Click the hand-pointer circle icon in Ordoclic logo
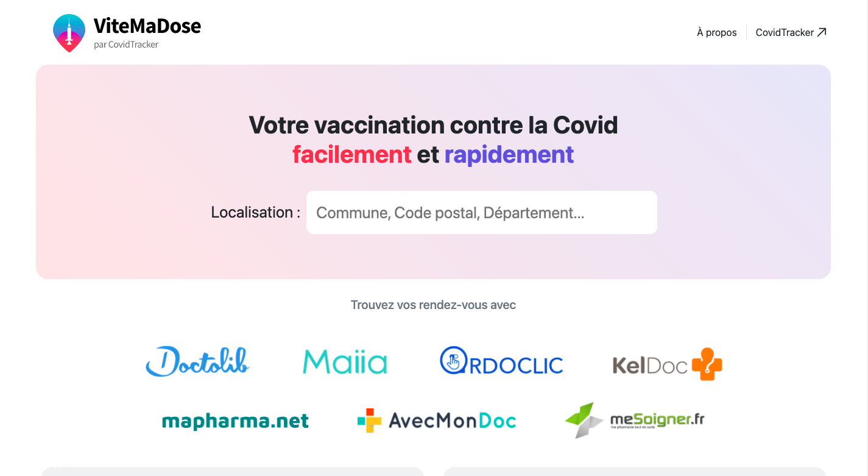The width and height of the screenshot is (868, 476). 453,360
